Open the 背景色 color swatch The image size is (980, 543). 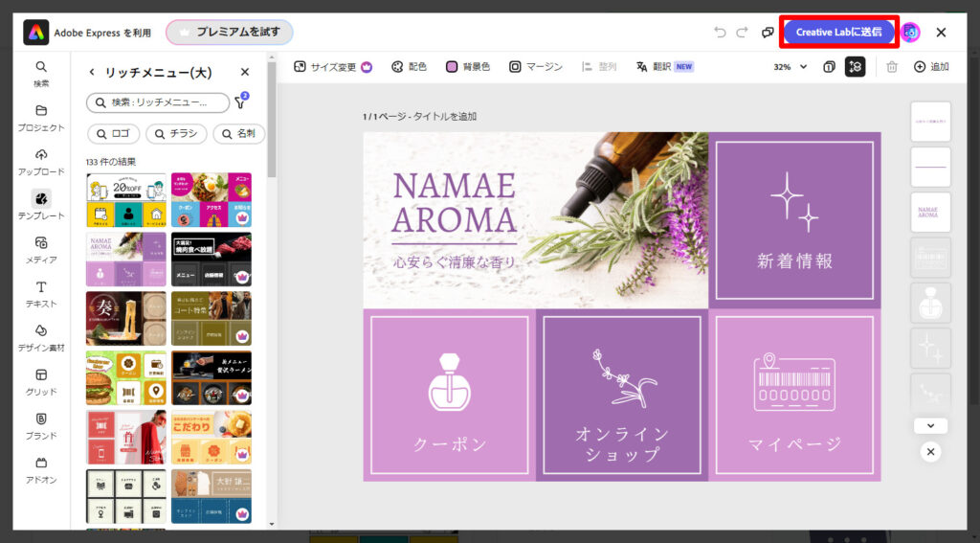tap(468, 67)
